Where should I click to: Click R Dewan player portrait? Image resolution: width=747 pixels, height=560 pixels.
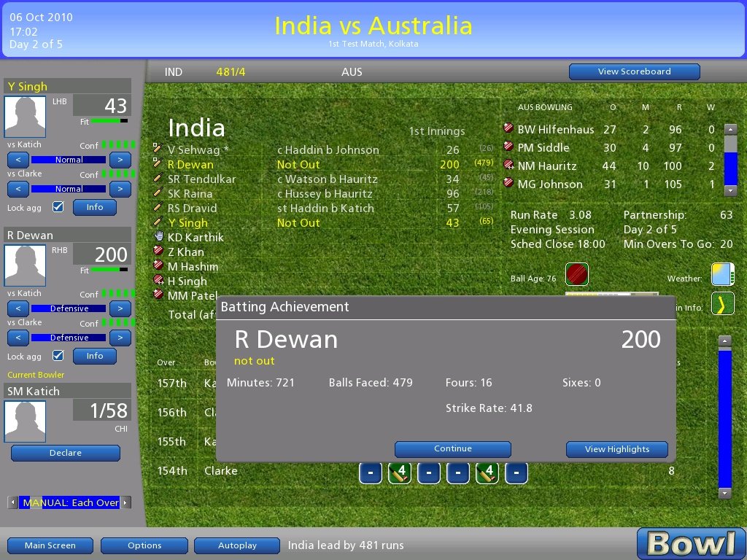click(25, 265)
